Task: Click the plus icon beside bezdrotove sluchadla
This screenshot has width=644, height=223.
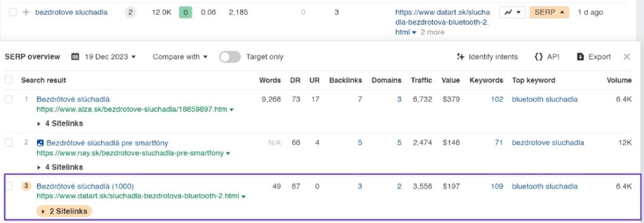Action: (26, 12)
